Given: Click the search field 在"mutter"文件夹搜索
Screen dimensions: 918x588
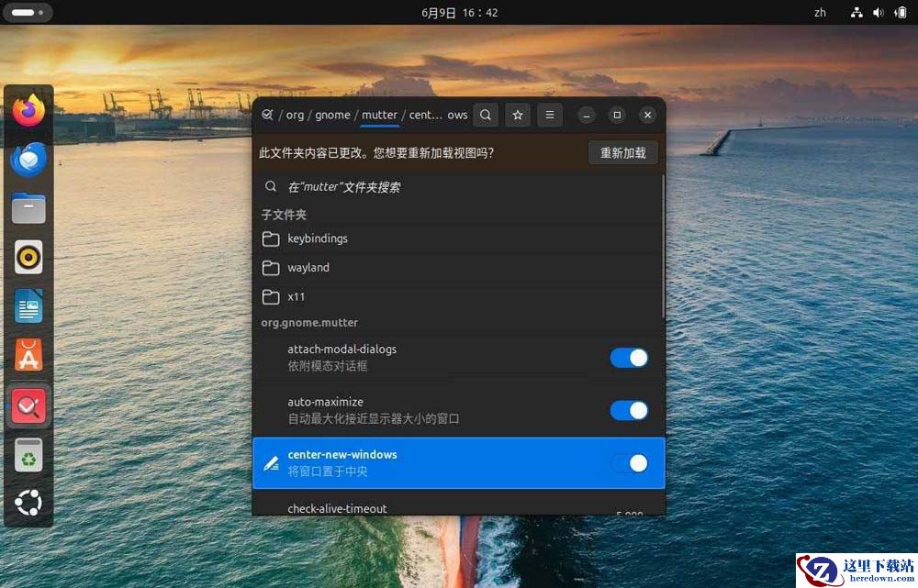Looking at the screenshot, I should [458, 187].
